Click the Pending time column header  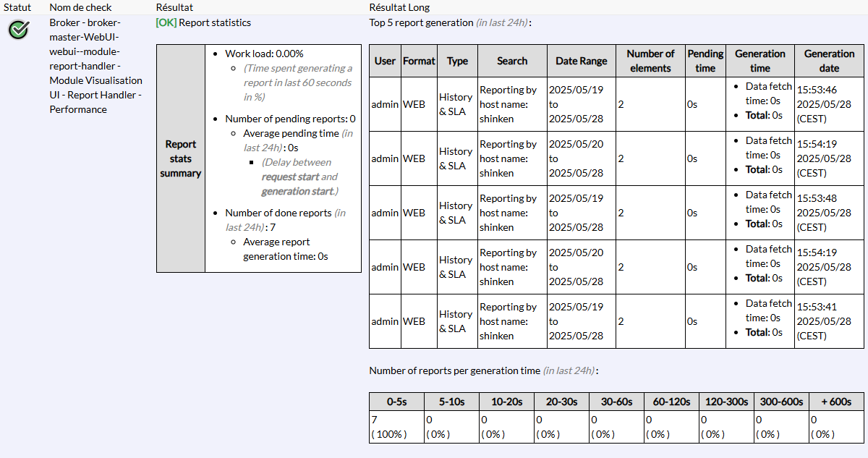coord(705,61)
